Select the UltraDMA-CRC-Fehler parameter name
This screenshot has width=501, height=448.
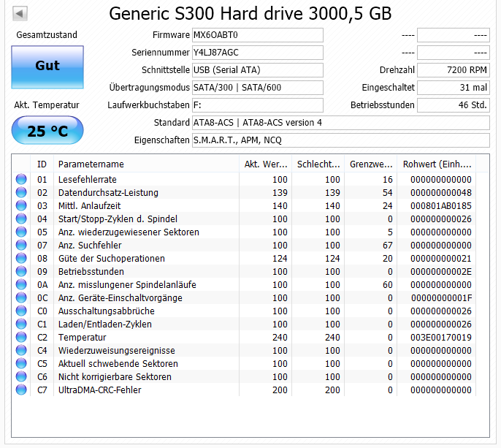(x=99, y=390)
